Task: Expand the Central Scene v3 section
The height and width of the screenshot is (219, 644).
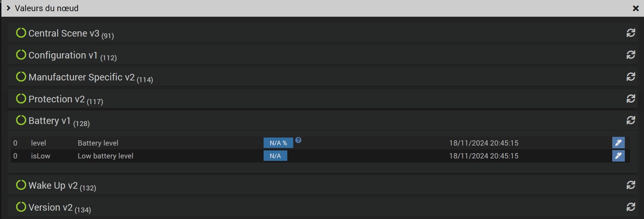Action: point(64,33)
